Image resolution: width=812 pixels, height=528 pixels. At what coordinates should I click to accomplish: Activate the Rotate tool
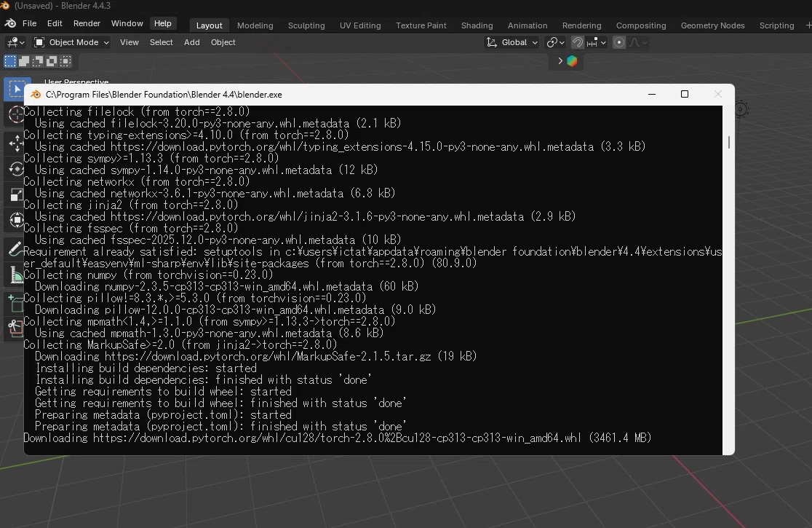[x=15, y=169]
